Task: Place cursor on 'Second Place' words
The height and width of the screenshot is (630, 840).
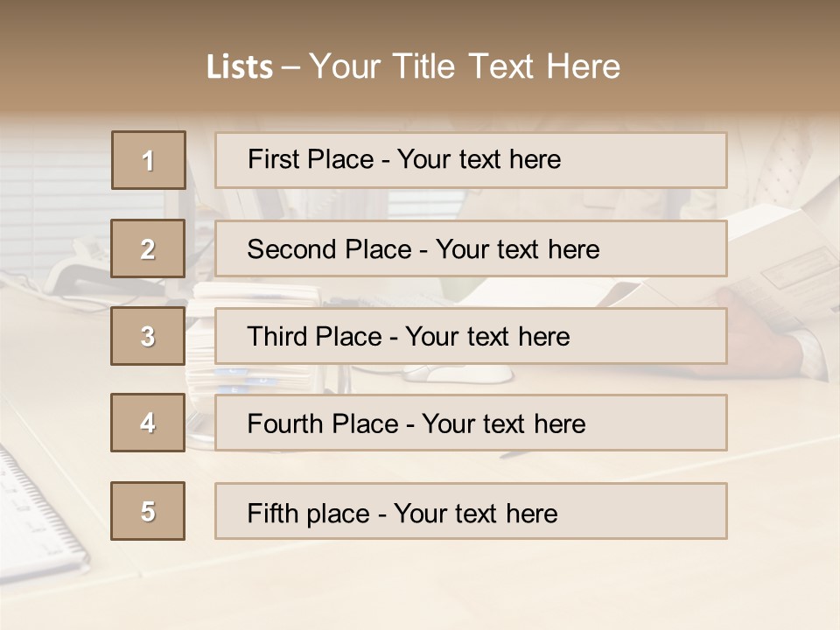Action: [330, 249]
